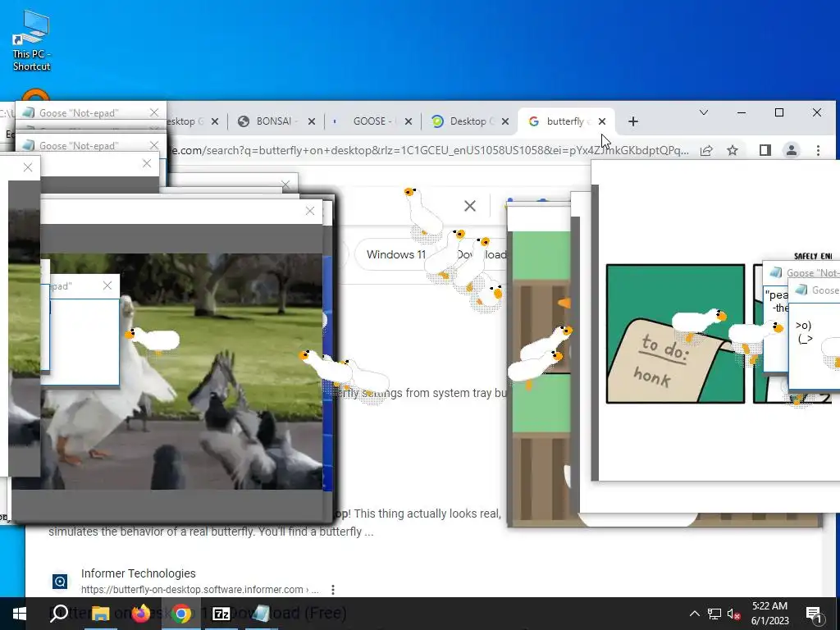
Task: Close the topmost Goose "Not-epad" window
Action: coord(154,112)
